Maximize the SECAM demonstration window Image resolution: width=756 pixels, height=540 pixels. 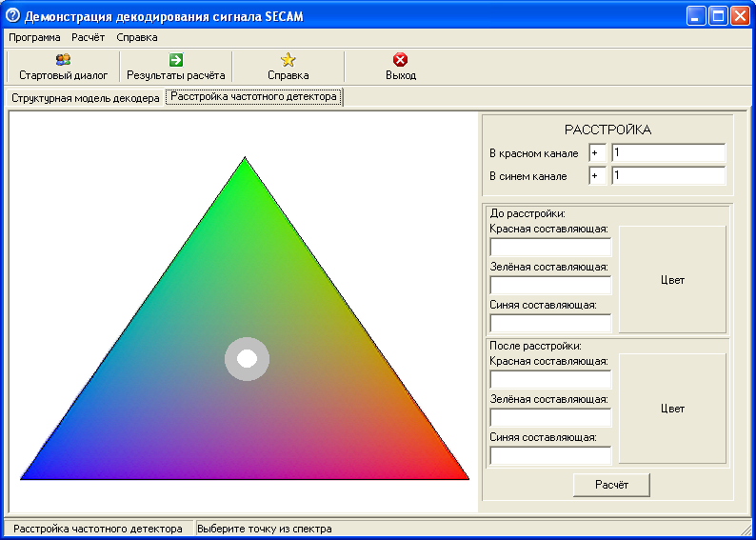pos(717,16)
